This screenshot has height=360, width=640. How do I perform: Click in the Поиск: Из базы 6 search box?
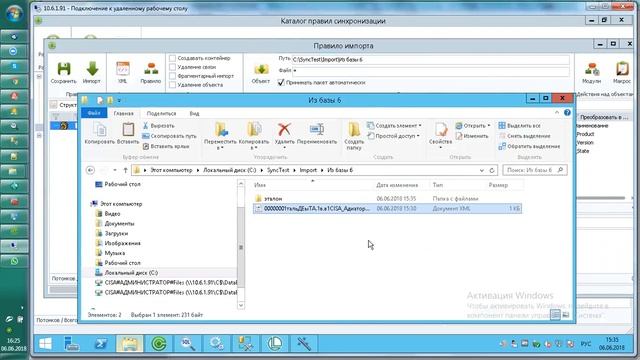point(535,170)
